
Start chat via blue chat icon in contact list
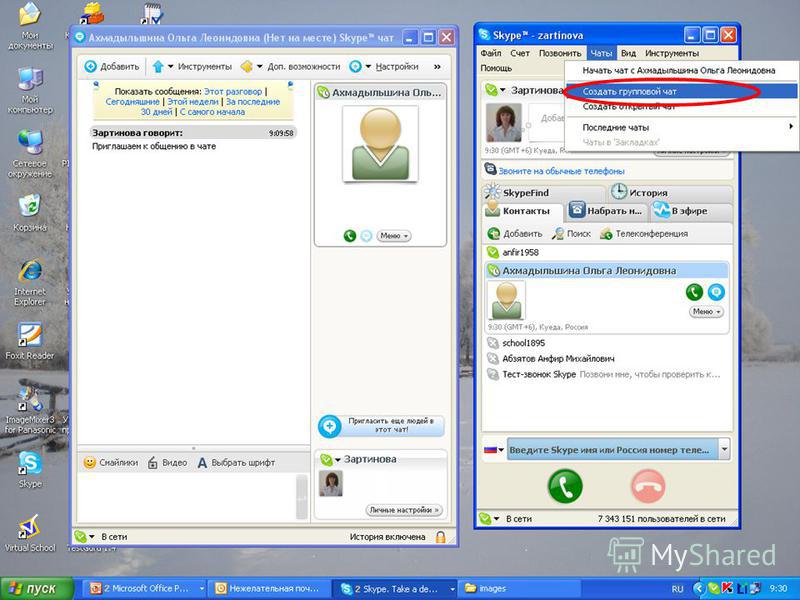click(716, 292)
